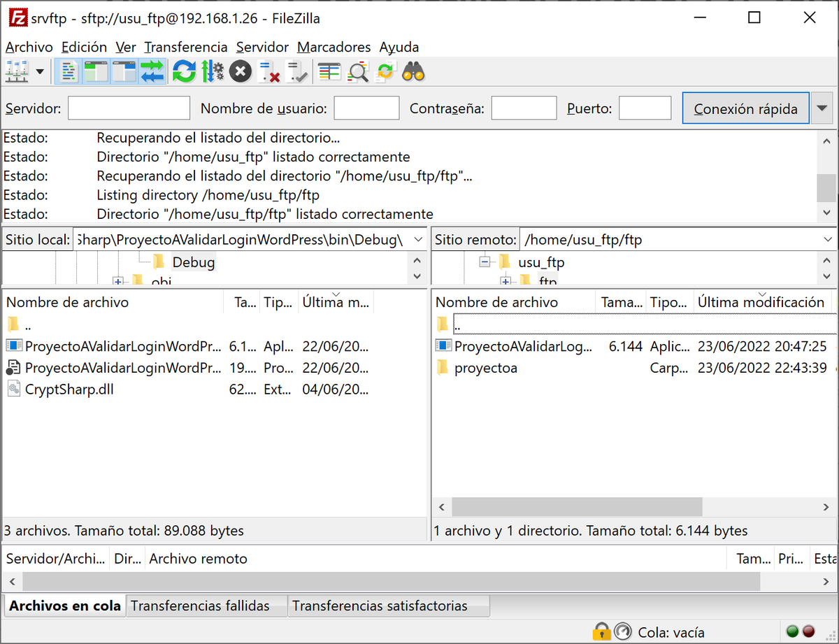Open the Sitio local path dropdown

[418, 240]
